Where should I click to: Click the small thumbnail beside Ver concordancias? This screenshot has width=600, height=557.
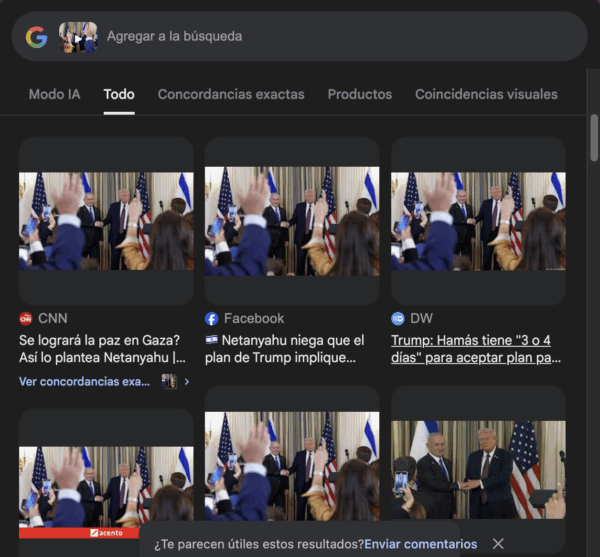[x=169, y=381]
